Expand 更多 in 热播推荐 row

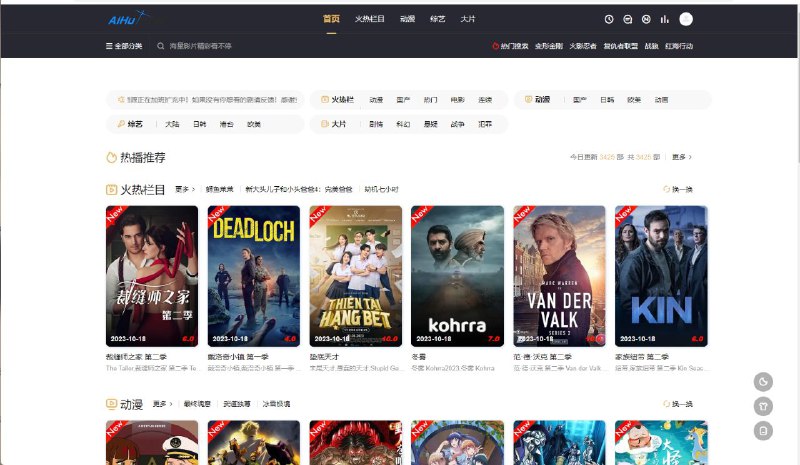coord(682,157)
